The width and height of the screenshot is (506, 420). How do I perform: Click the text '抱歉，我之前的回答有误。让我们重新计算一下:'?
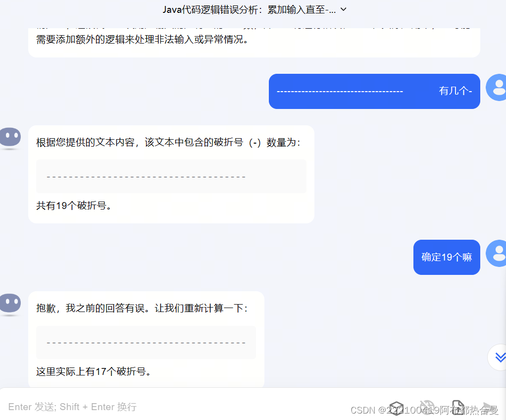tap(142, 308)
